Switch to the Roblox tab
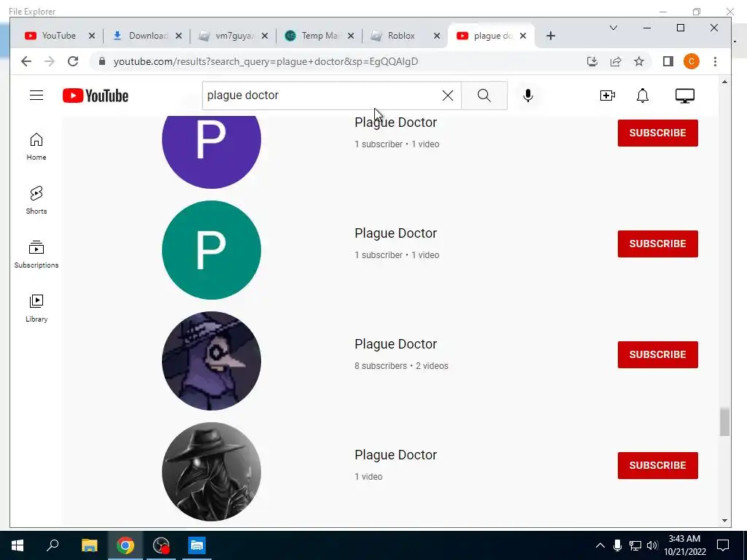Viewport: 747px width, 560px height. pos(401,36)
